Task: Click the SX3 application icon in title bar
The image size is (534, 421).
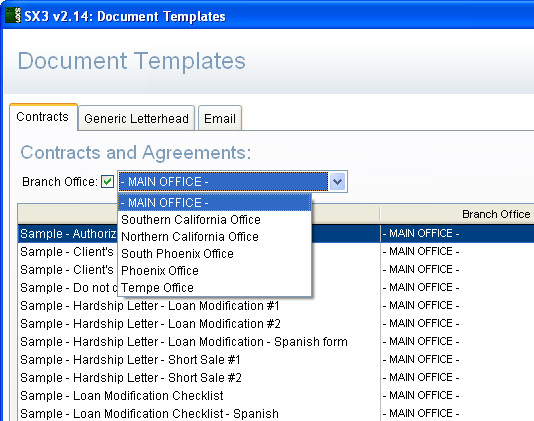Action: [13, 16]
